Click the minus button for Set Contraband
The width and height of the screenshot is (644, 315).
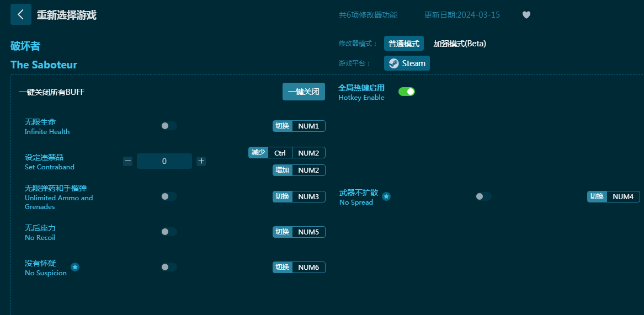point(127,161)
